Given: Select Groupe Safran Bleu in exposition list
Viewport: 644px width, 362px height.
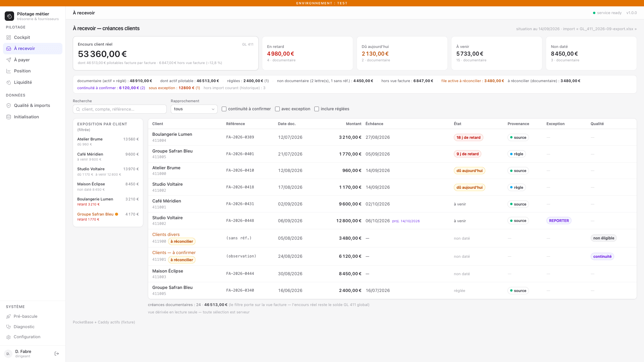Looking at the screenshot, I should pos(108,217).
